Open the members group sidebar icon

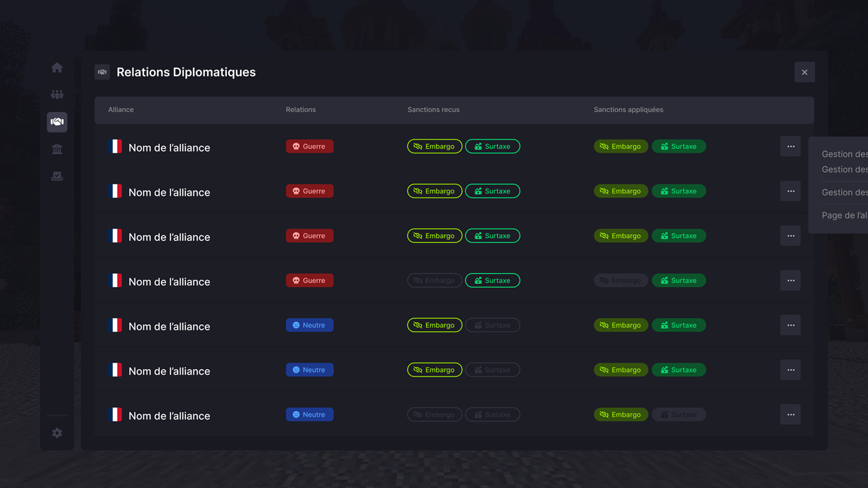(57, 95)
